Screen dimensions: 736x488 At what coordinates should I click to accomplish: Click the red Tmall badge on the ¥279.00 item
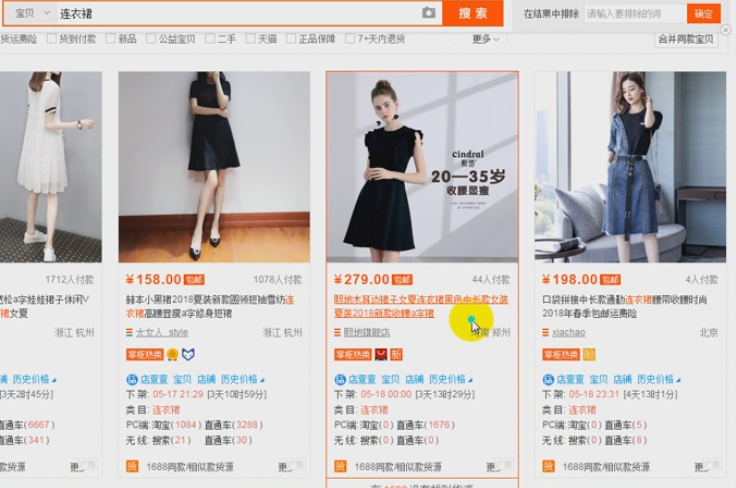point(381,354)
